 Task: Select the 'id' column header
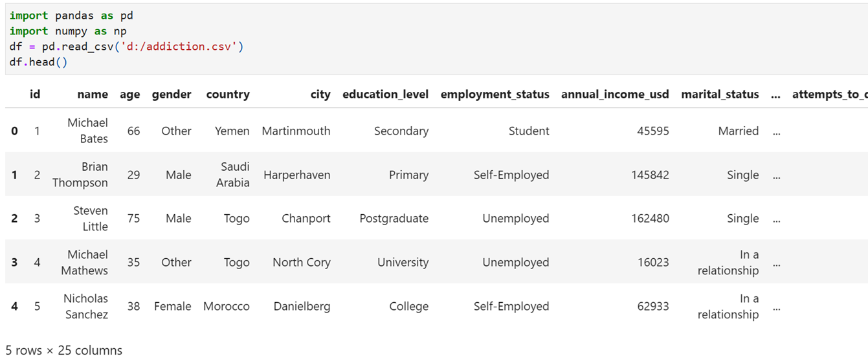click(35, 94)
